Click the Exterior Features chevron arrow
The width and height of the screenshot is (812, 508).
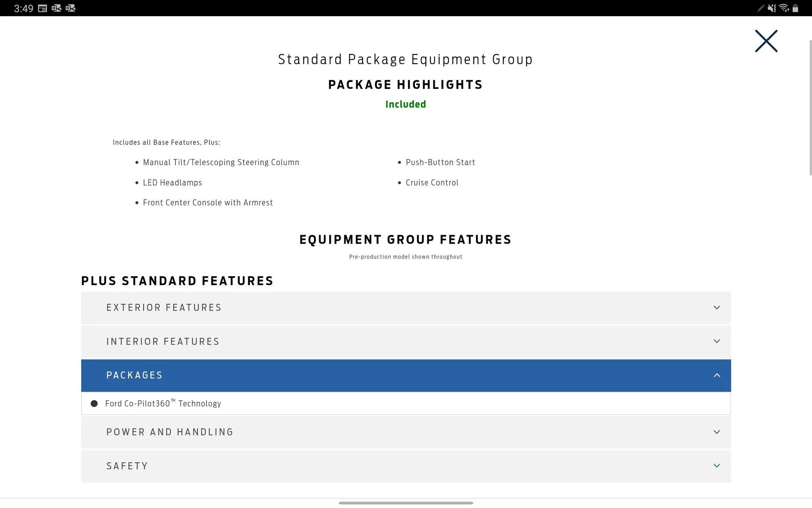(x=717, y=307)
